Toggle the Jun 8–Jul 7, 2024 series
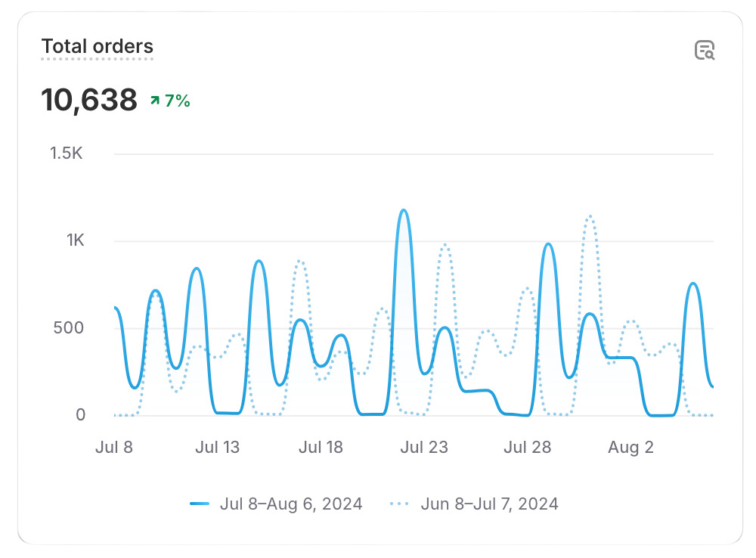 tap(489, 504)
